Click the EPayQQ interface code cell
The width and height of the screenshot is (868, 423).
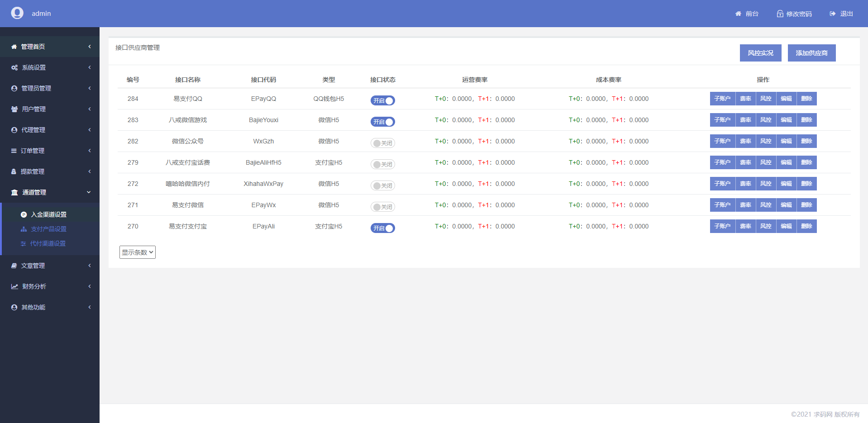263,99
